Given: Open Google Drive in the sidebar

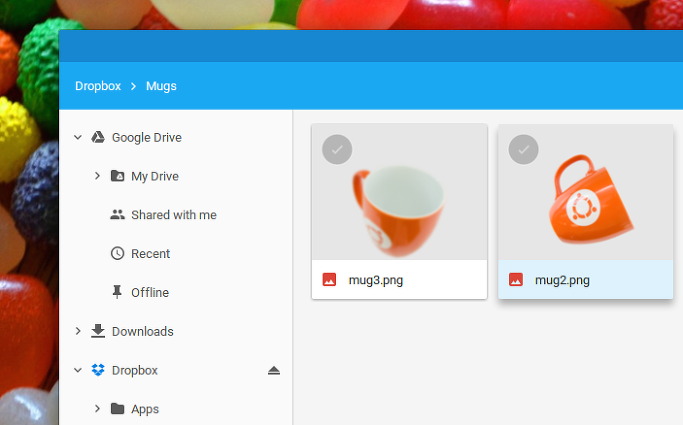Looking at the screenshot, I should [147, 138].
